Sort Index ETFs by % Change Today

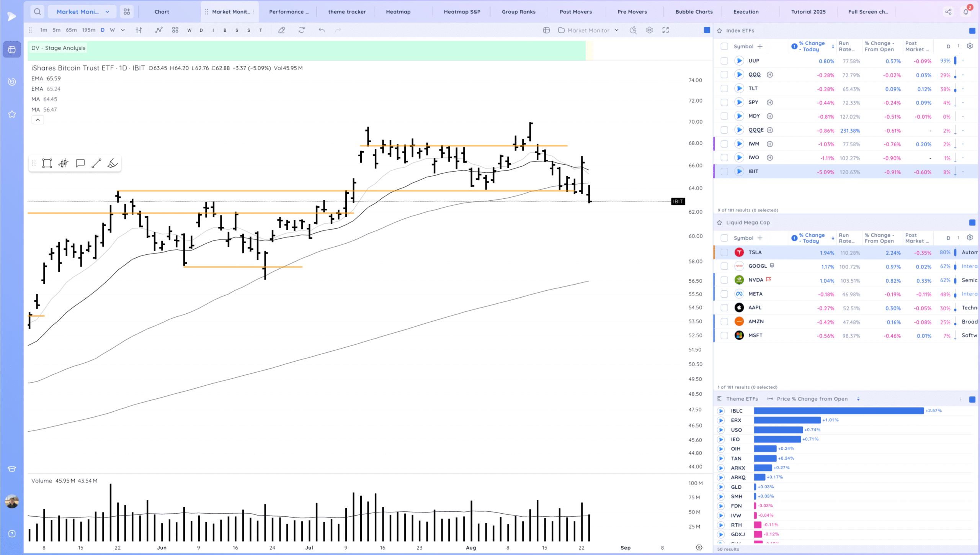(x=813, y=46)
